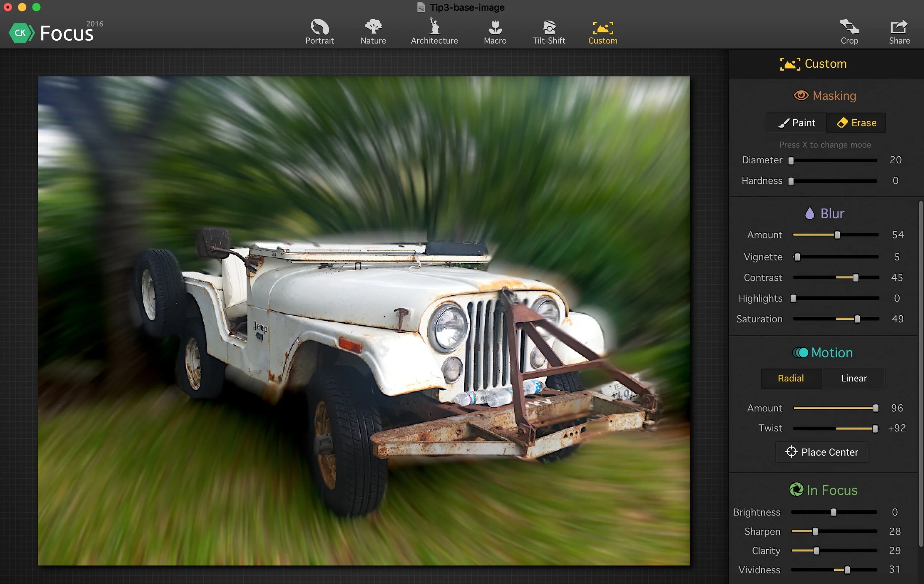Click the Saturation value 49
This screenshot has height=584, width=924.
(x=897, y=319)
